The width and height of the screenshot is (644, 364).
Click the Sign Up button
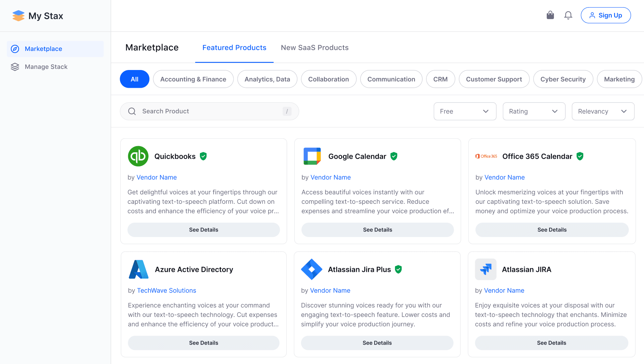pos(606,15)
